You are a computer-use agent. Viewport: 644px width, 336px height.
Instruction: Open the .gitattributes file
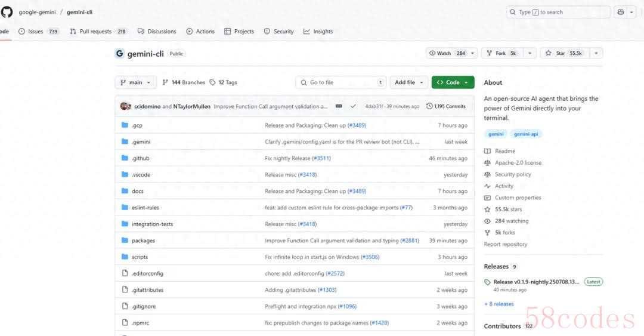tap(147, 290)
